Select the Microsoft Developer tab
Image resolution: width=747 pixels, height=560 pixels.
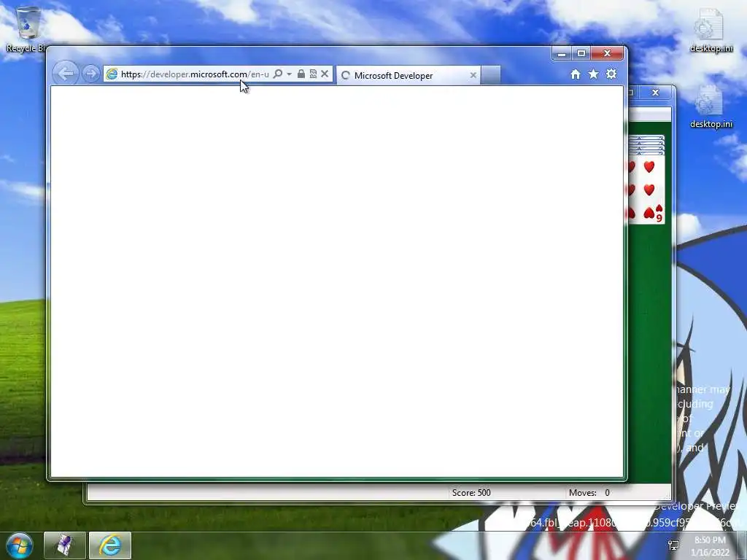point(408,75)
